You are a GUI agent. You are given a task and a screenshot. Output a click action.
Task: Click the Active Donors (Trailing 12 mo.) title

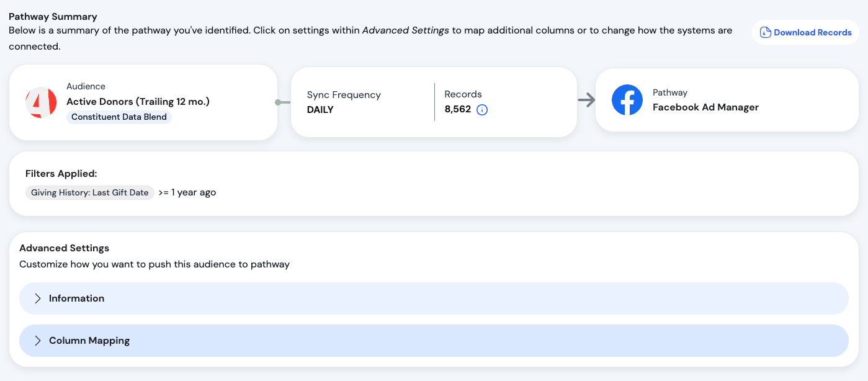[138, 102]
